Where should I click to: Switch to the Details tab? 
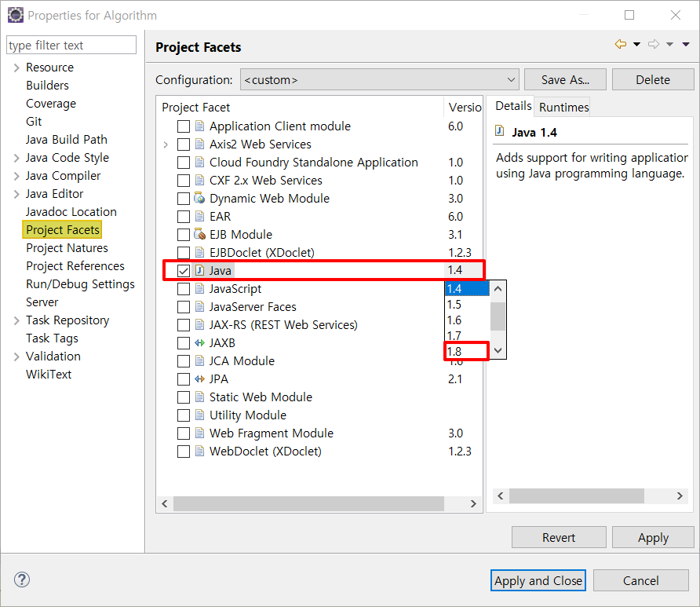[x=513, y=106]
